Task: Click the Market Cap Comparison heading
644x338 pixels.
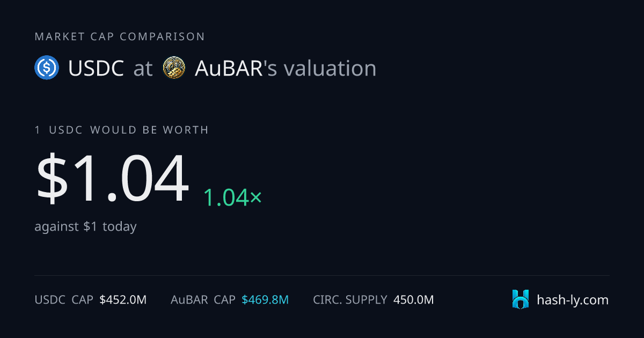Action: coord(120,36)
